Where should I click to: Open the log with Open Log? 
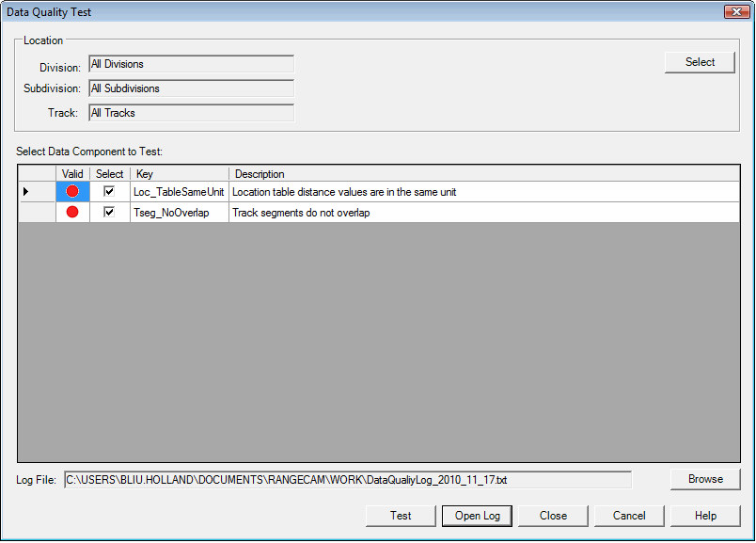pos(478,516)
